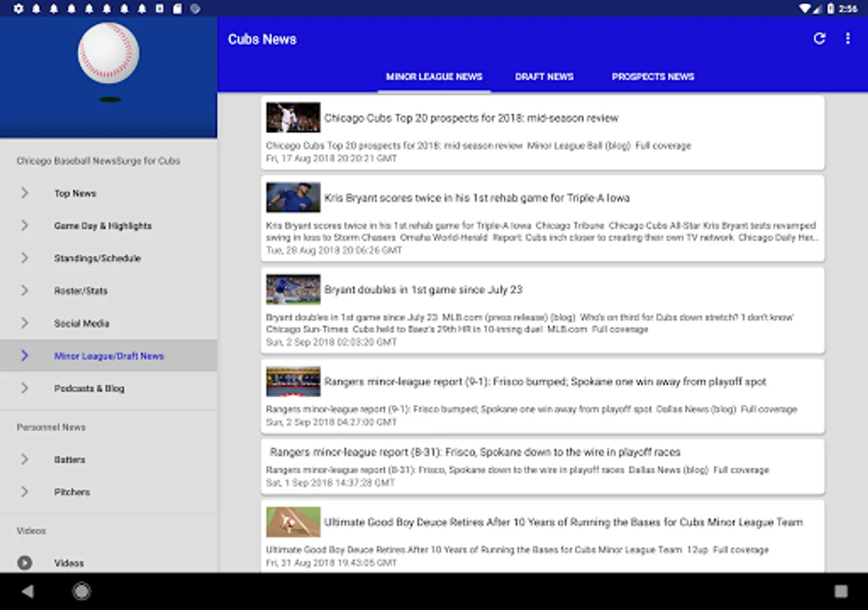This screenshot has height=610, width=868.
Task: Open the three-dot overflow menu
Action: tap(848, 39)
